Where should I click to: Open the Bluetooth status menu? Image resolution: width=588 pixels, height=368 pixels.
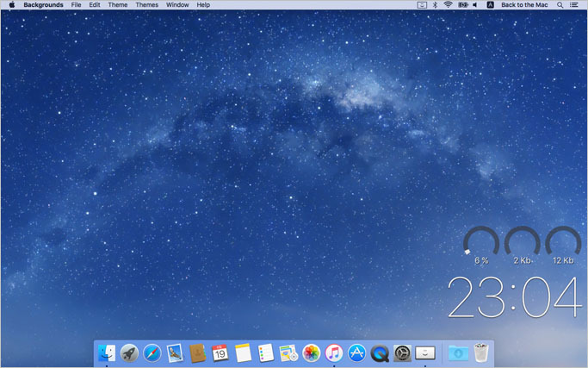[435, 5]
